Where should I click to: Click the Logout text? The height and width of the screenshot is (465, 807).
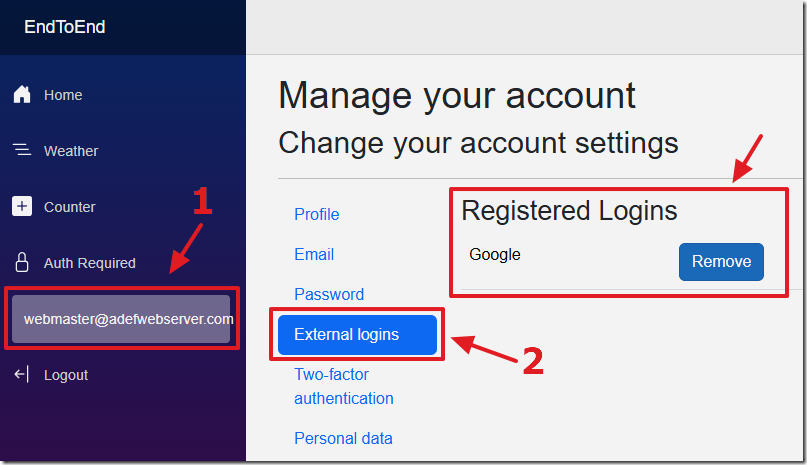66,375
